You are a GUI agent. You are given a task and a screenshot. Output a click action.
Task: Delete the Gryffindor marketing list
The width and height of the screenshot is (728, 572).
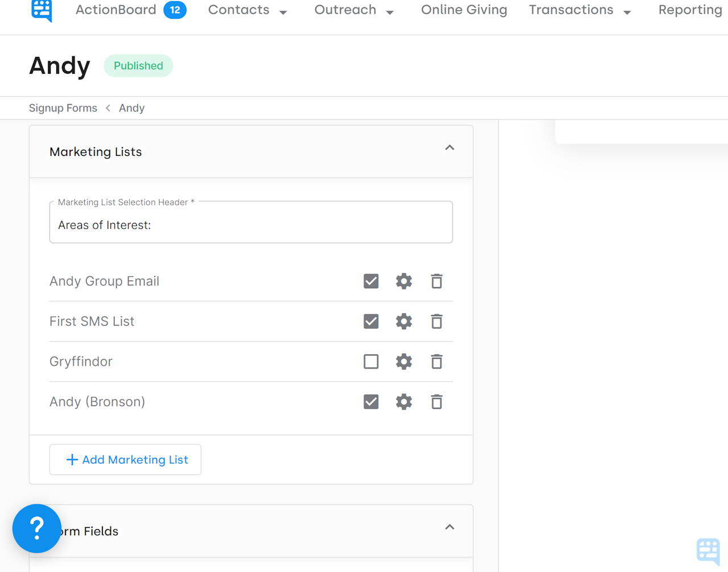(x=436, y=362)
